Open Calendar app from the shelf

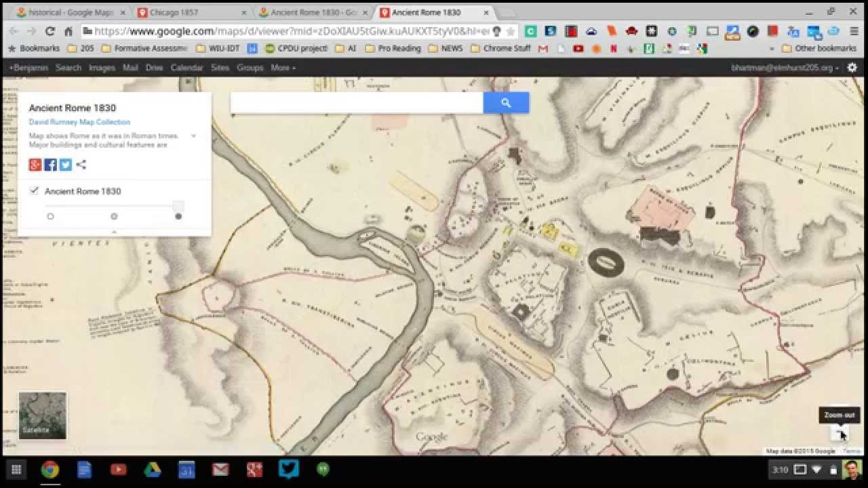tap(186, 470)
